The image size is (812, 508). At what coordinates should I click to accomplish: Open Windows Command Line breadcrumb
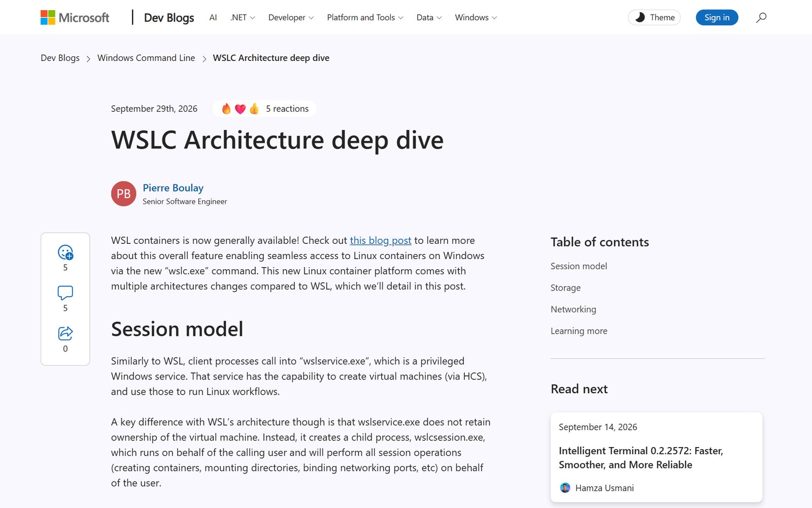(146, 58)
